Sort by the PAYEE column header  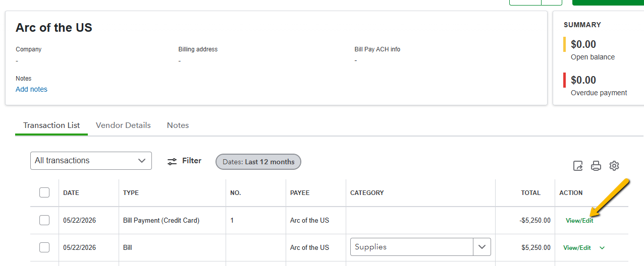(300, 193)
